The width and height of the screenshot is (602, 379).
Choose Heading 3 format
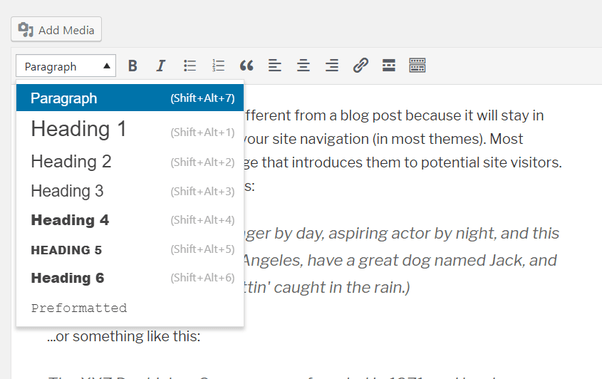(130, 191)
